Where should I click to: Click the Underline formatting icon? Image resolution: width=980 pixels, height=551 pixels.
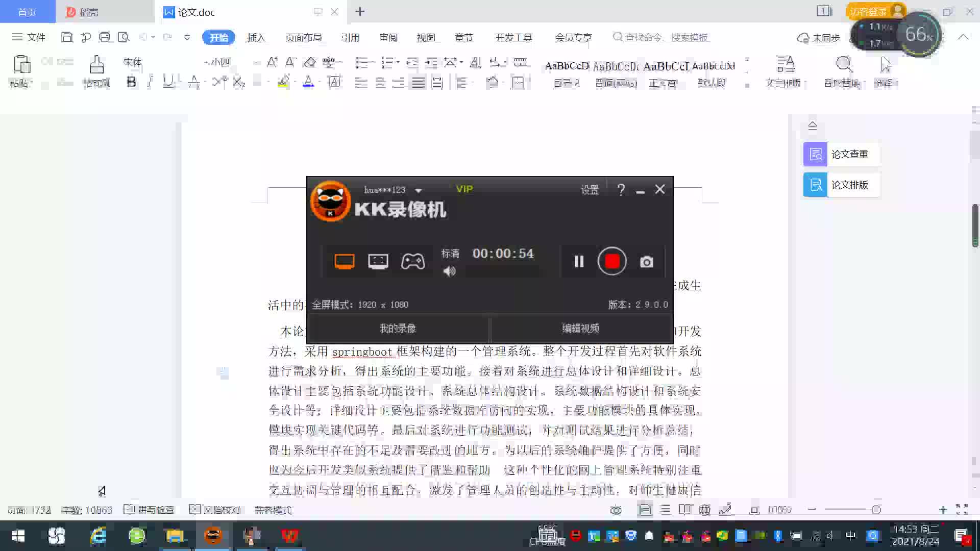coord(168,82)
